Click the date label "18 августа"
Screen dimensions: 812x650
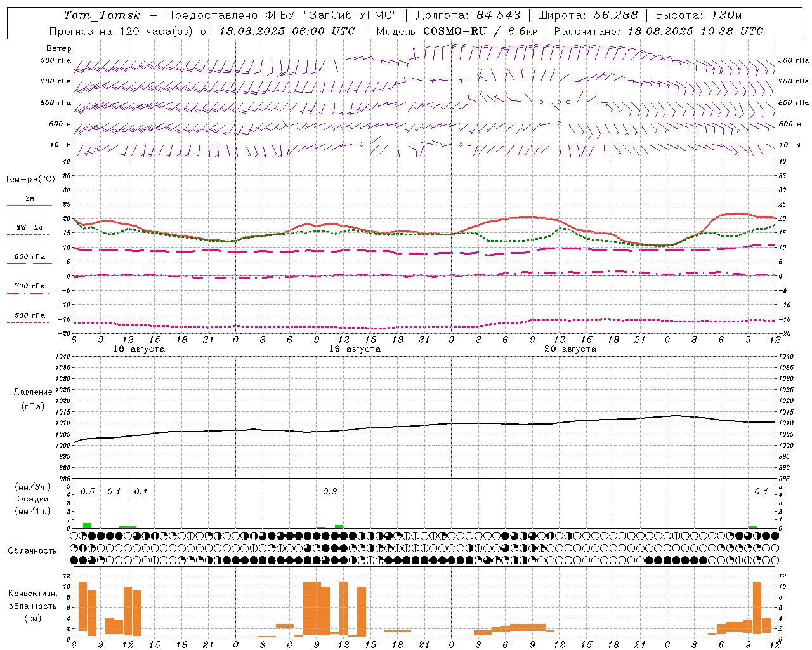[x=139, y=349]
